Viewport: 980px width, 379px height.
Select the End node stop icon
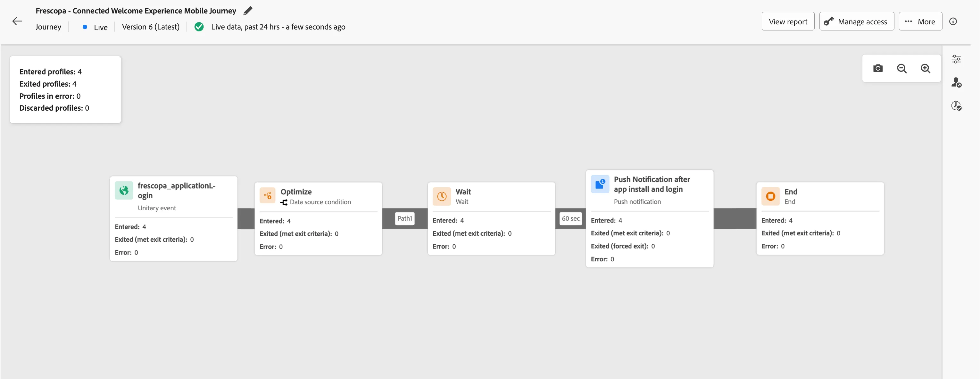pyautogui.click(x=770, y=196)
